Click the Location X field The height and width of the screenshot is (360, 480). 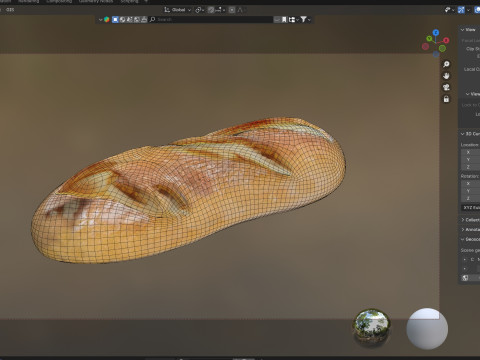(470, 152)
